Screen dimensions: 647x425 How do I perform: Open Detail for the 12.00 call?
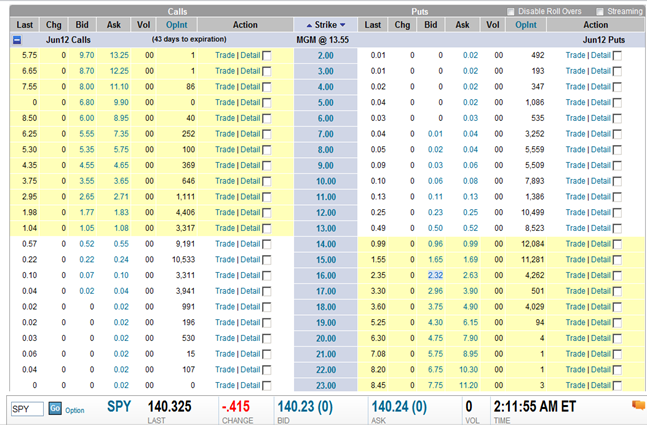pos(250,212)
